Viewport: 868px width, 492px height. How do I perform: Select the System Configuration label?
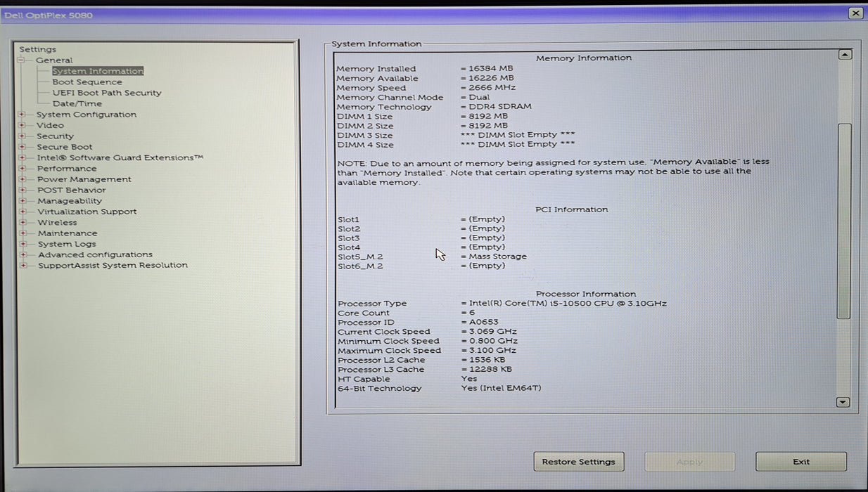pos(87,115)
